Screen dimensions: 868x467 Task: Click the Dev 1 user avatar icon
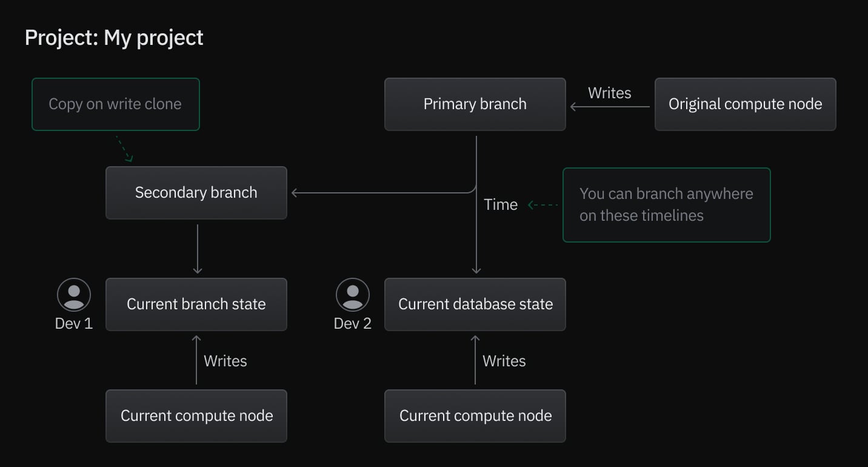click(x=74, y=295)
